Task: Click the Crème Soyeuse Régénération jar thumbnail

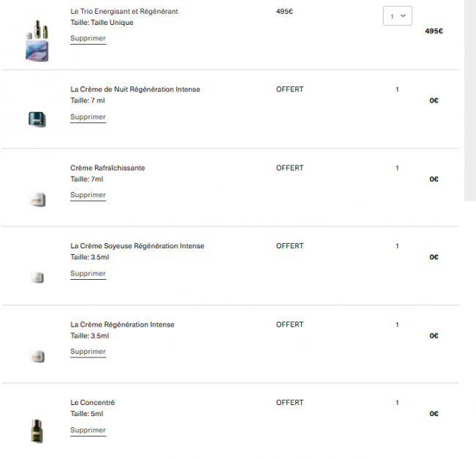Action: tap(37, 277)
